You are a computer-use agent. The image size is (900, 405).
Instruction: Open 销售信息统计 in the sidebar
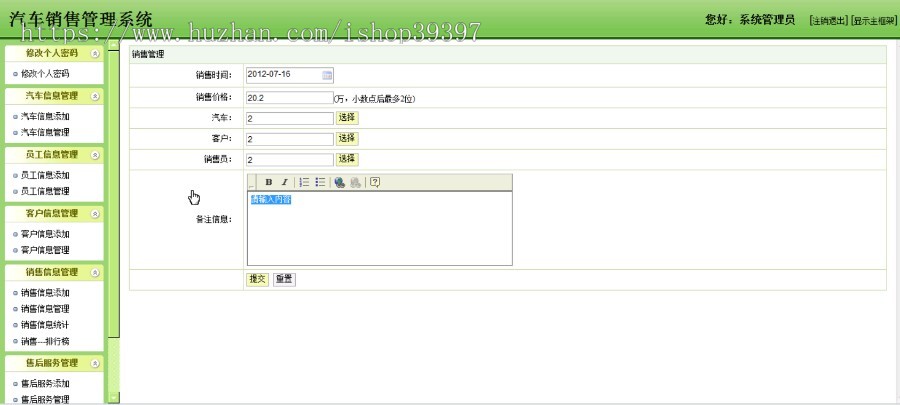[45, 325]
